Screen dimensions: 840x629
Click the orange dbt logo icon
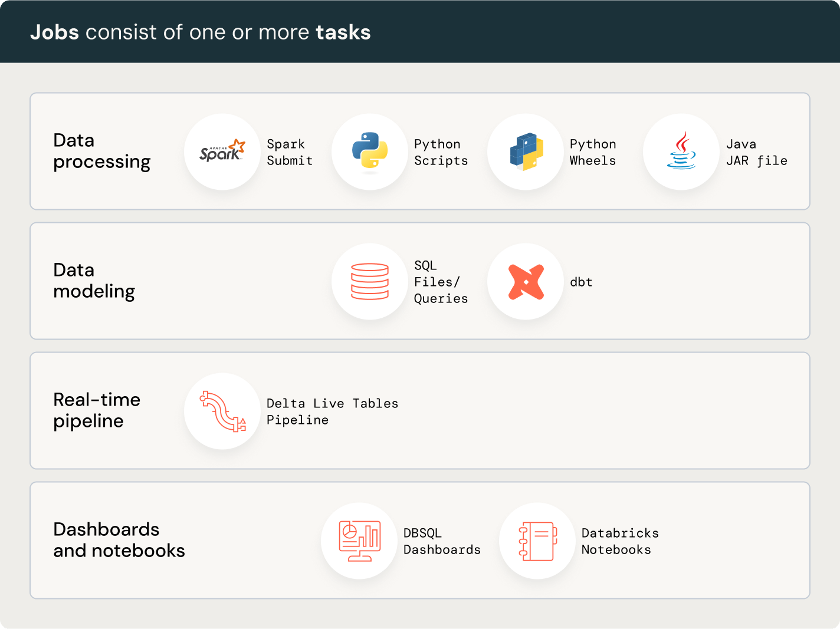[x=526, y=281]
